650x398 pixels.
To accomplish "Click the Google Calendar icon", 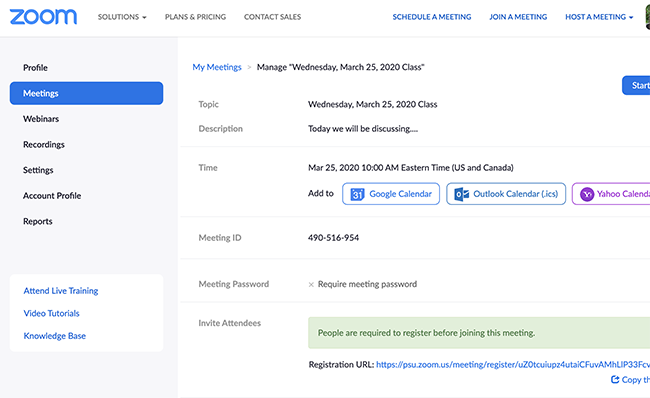I will [357, 194].
